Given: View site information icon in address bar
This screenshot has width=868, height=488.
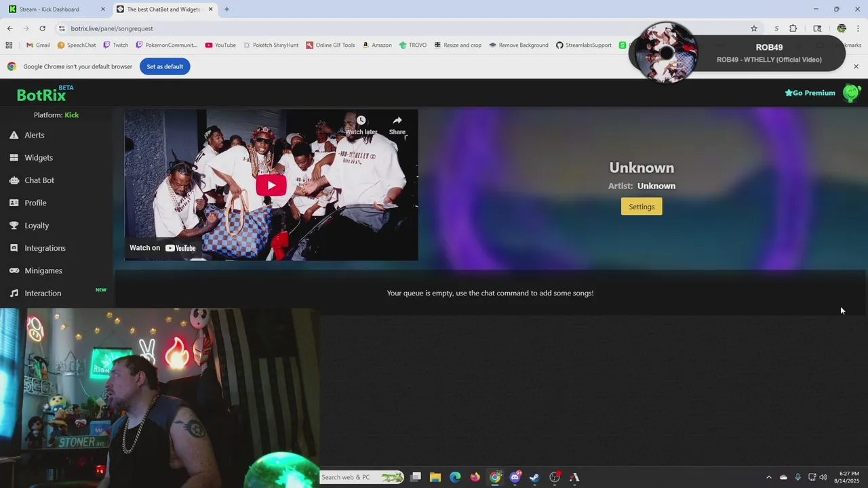Looking at the screenshot, I should pyautogui.click(x=62, y=28).
